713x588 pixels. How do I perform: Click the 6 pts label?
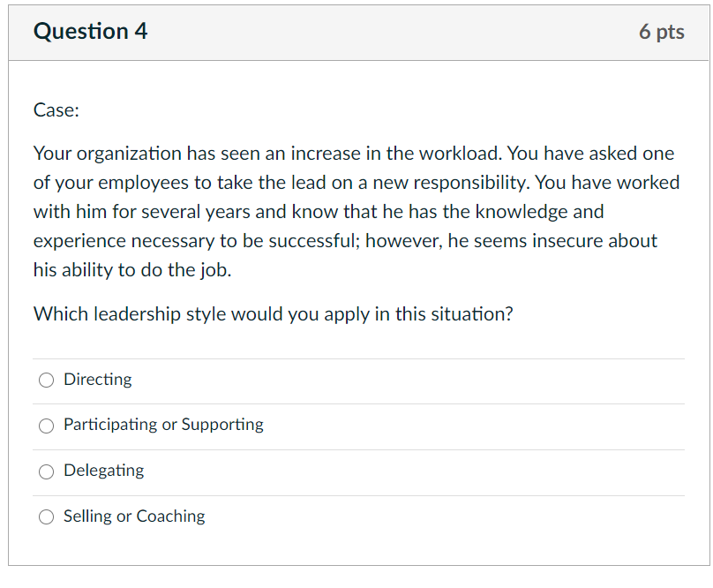click(662, 32)
